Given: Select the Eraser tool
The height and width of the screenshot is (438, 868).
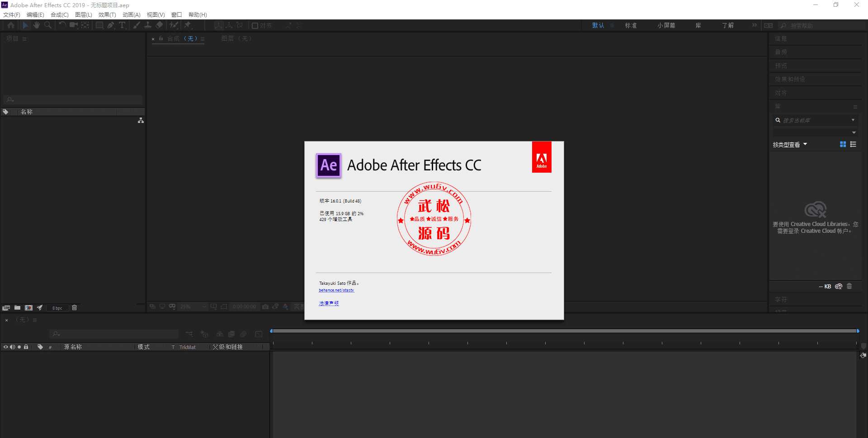Looking at the screenshot, I should click(x=159, y=25).
